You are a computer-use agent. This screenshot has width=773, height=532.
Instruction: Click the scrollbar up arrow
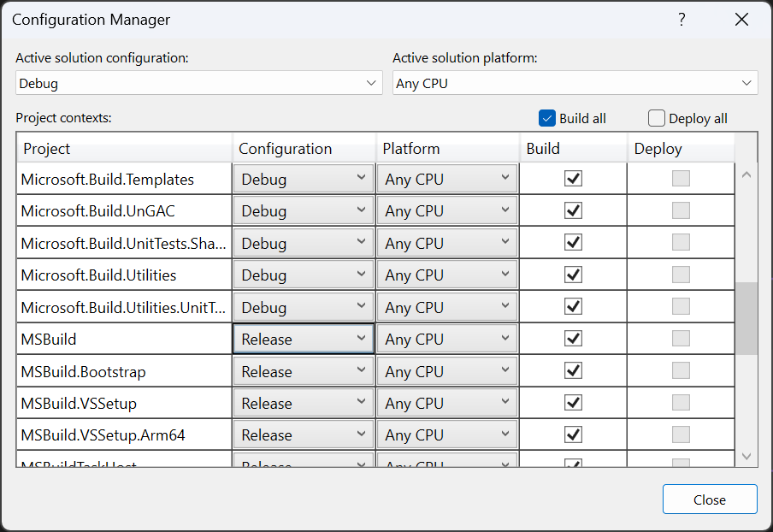click(746, 174)
